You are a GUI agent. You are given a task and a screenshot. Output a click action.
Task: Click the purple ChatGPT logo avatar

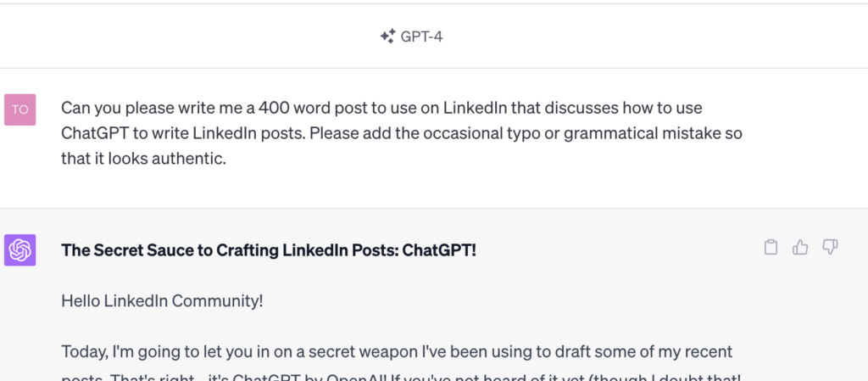19,250
